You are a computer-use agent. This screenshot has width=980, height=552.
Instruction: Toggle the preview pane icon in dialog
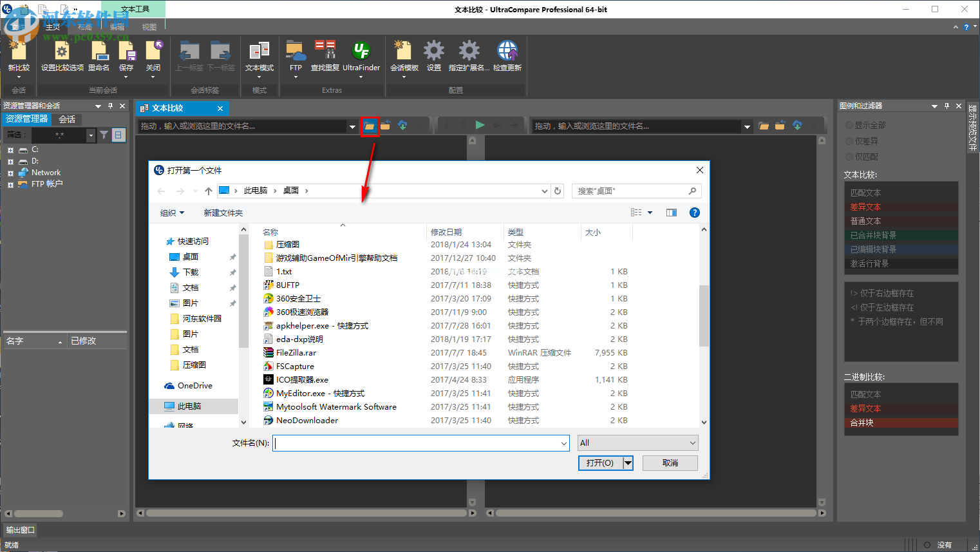pos(672,213)
